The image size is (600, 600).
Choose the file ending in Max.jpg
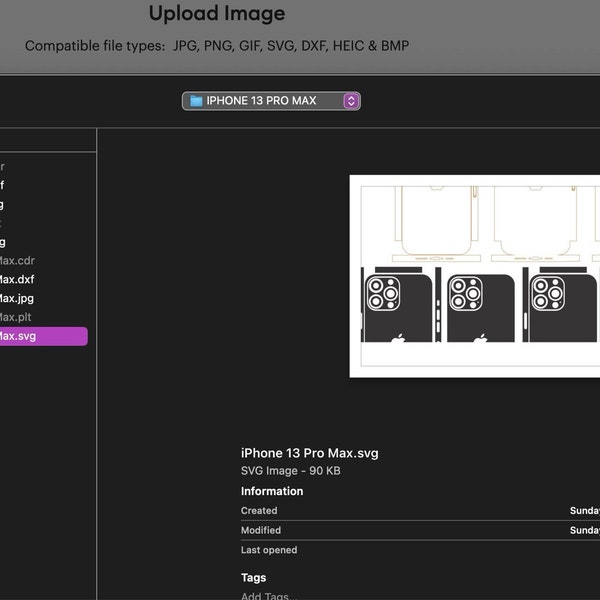17,298
